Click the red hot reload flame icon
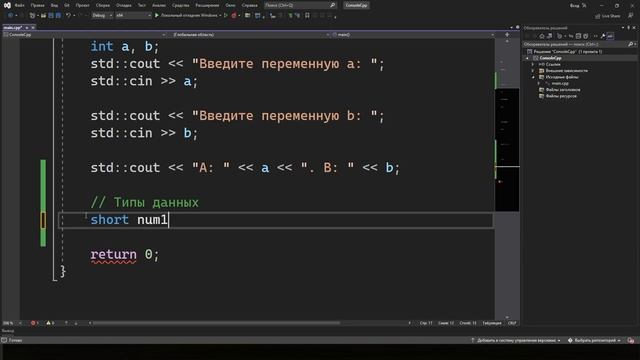This screenshot has width=640, height=360. pos(234,16)
